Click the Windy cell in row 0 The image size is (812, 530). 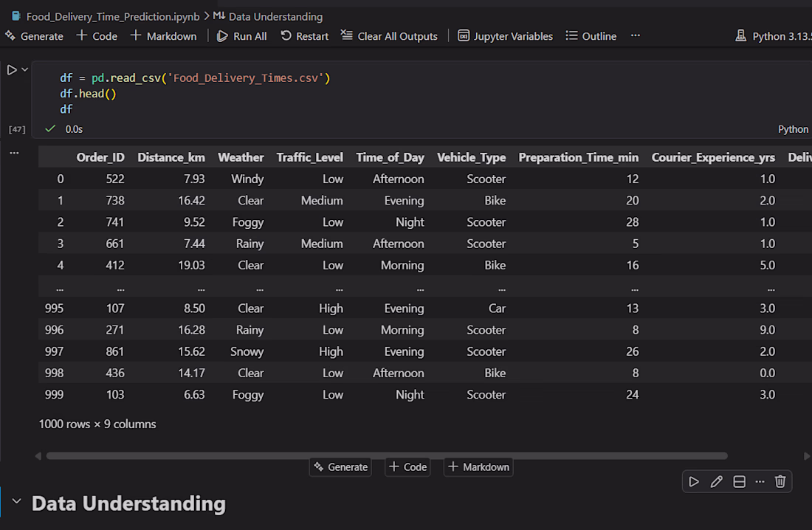pyautogui.click(x=247, y=179)
